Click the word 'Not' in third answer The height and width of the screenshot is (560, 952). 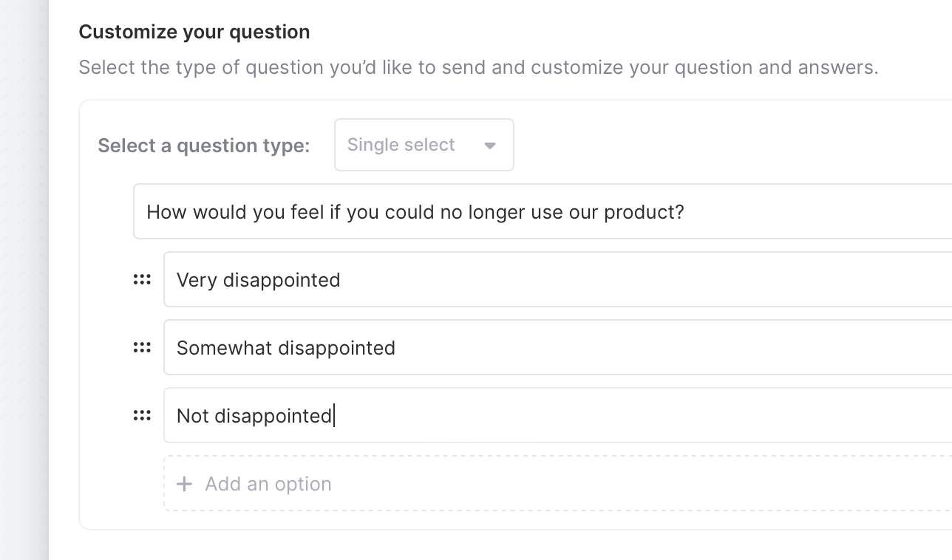click(192, 416)
